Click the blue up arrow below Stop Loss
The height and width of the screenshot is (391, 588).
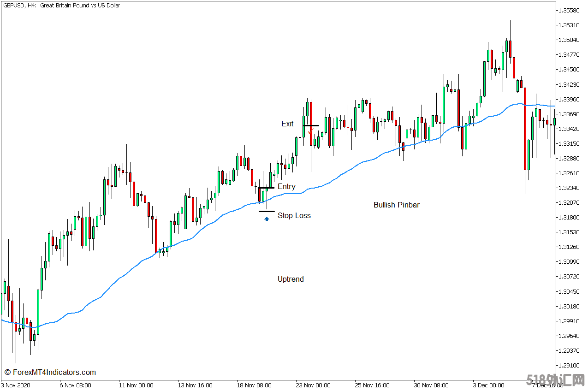(x=267, y=219)
